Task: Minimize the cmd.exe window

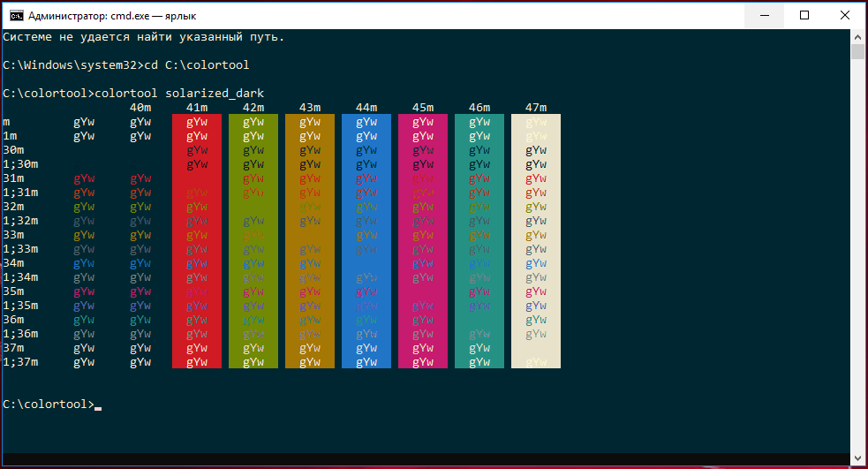Action: coord(765,16)
